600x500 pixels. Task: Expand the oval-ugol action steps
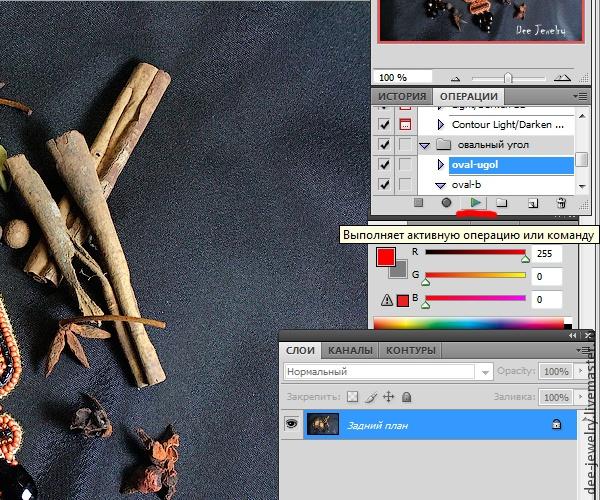(x=440, y=164)
